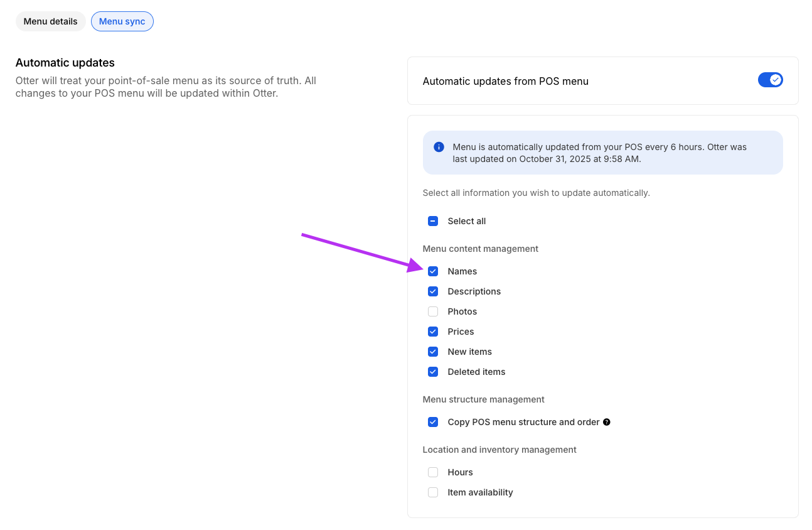Viewport: 812px width, 530px height.
Task: Enable the Photos checkbox
Action: (x=433, y=311)
